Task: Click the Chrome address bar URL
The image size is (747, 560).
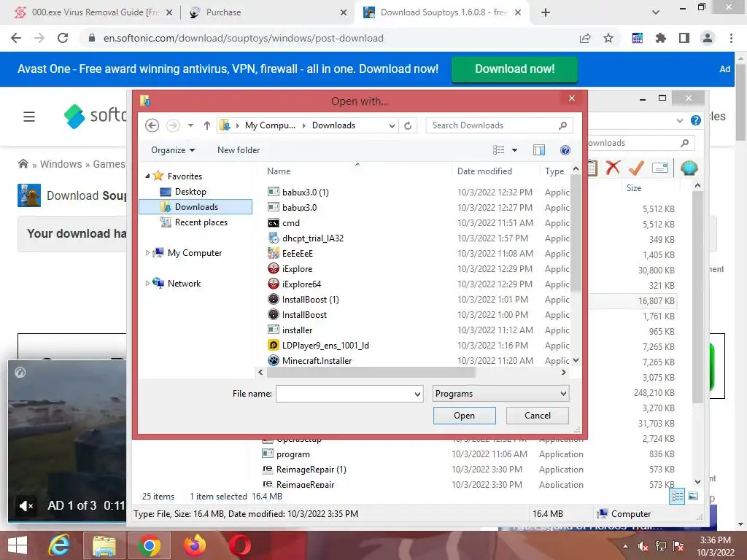Action: 244,38
